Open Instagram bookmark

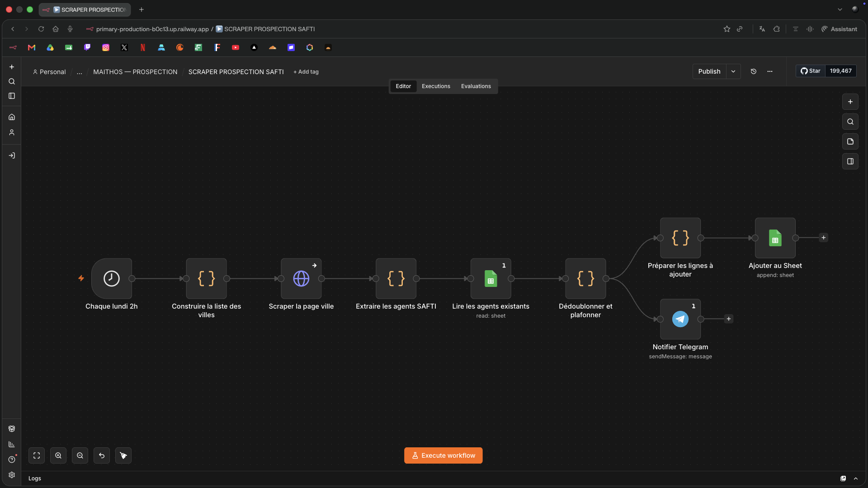pos(106,47)
